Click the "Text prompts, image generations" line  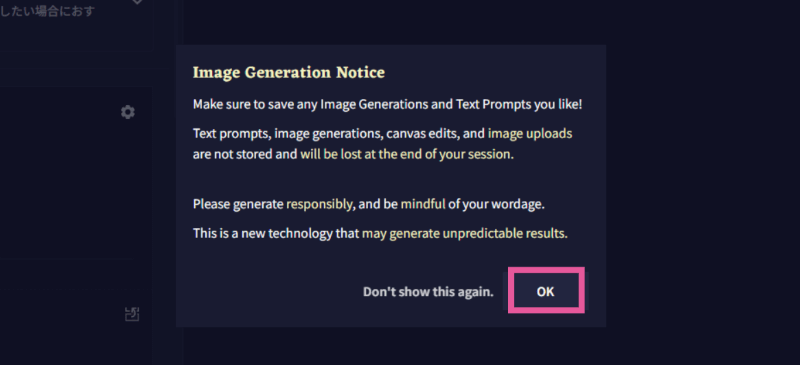(x=382, y=134)
